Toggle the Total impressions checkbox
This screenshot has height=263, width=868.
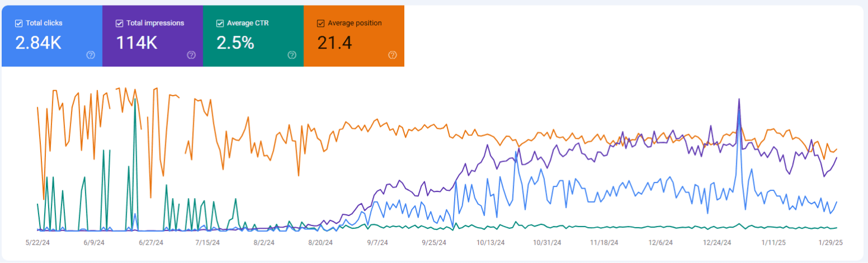click(x=119, y=23)
